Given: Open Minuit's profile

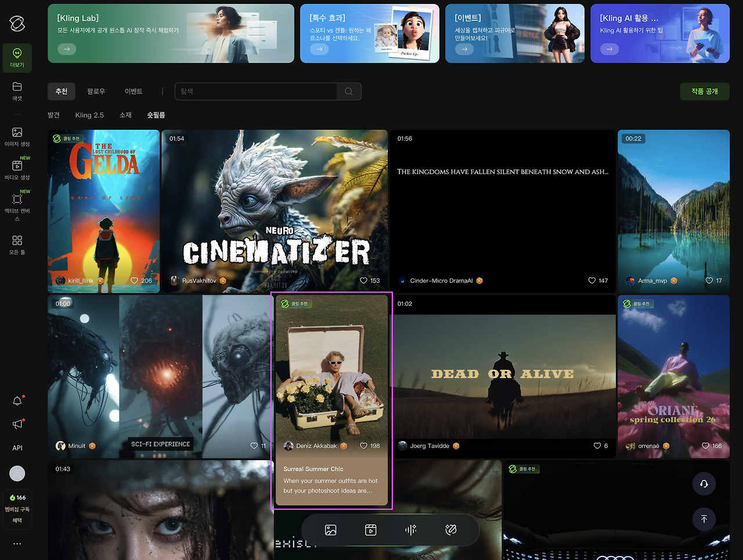Looking at the screenshot, I should click(76, 446).
